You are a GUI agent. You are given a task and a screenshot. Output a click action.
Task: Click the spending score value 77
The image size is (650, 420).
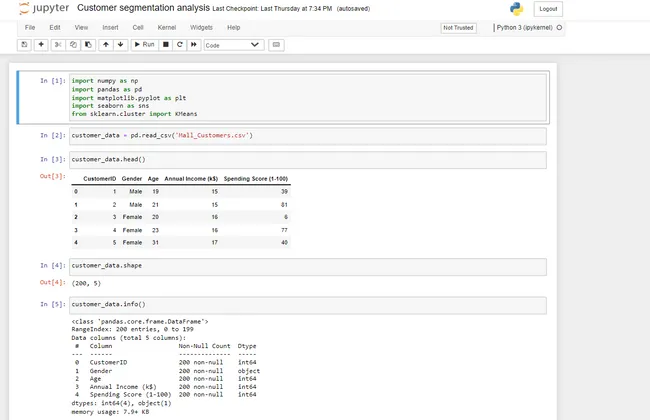tap(284, 230)
